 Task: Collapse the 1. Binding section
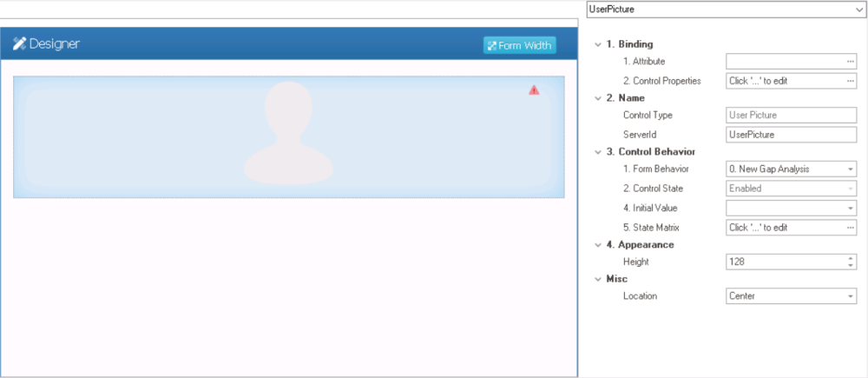click(597, 44)
